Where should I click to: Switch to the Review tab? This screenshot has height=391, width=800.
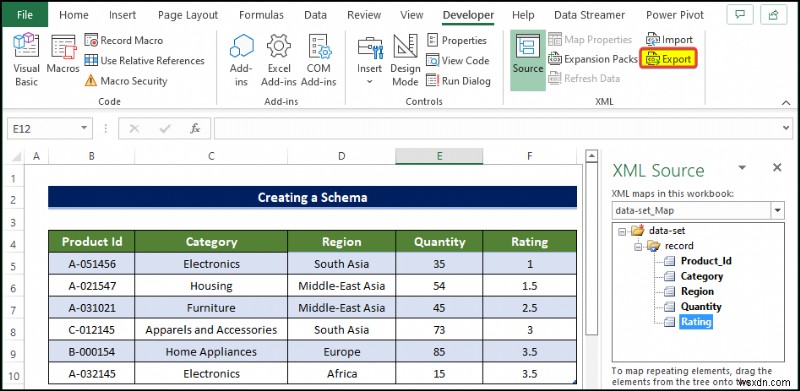point(364,15)
